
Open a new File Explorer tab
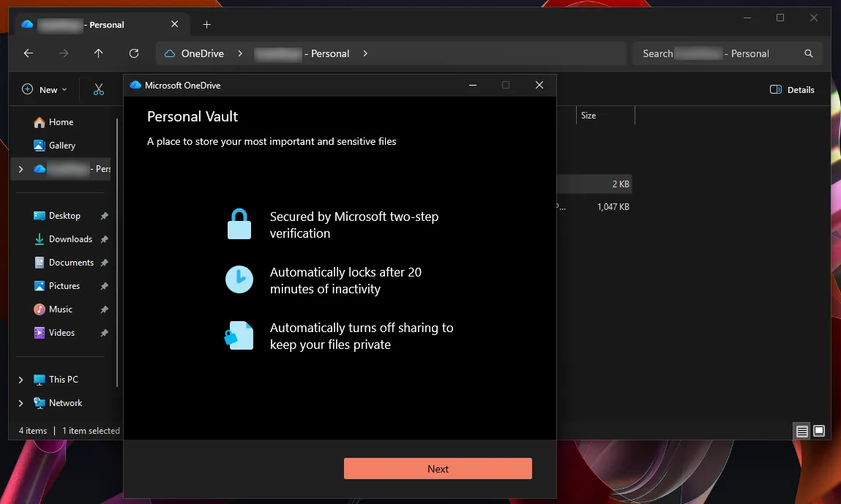pos(206,25)
